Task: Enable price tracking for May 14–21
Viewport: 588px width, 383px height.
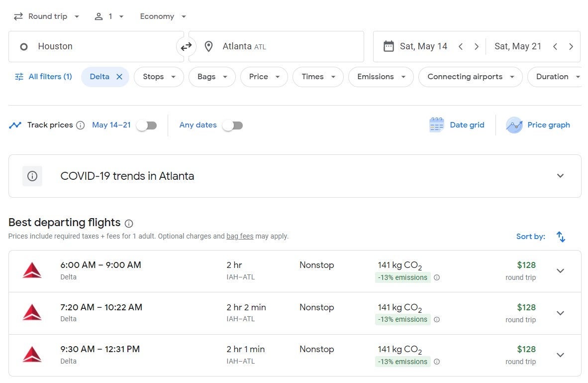Action: [x=147, y=126]
